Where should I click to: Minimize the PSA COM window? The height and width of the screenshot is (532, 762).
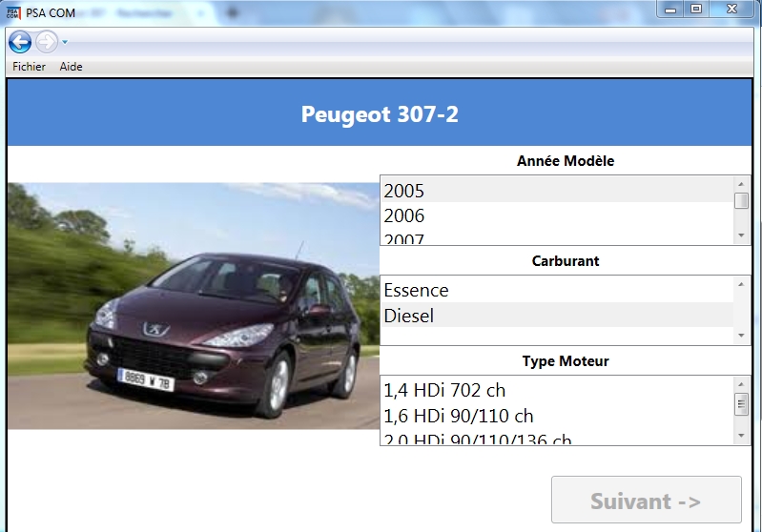coord(670,9)
